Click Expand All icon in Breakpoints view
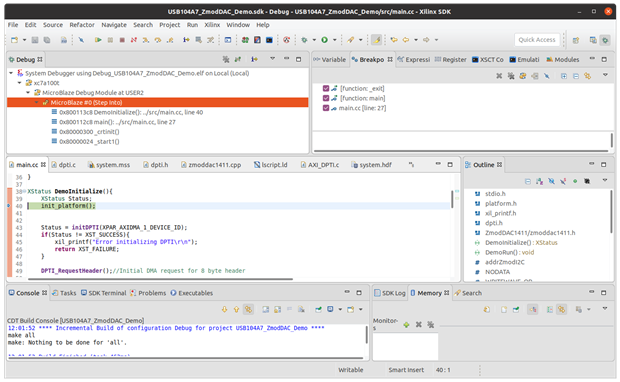 point(564,76)
